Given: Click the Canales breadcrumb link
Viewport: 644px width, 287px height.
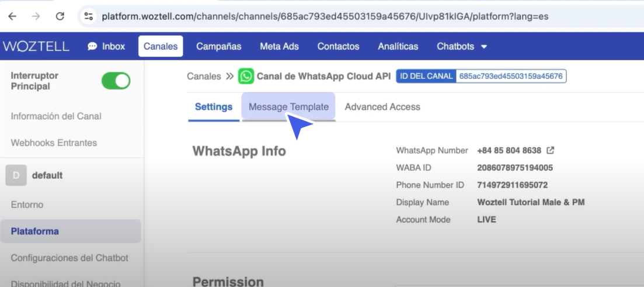Looking at the screenshot, I should click(x=204, y=76).
